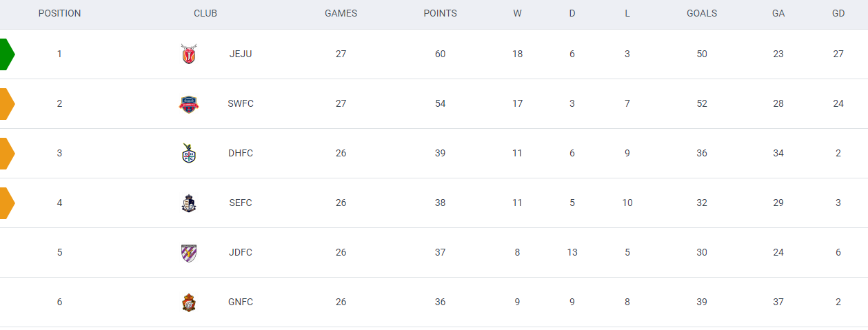Click the CLUB column header

point(205,13)
